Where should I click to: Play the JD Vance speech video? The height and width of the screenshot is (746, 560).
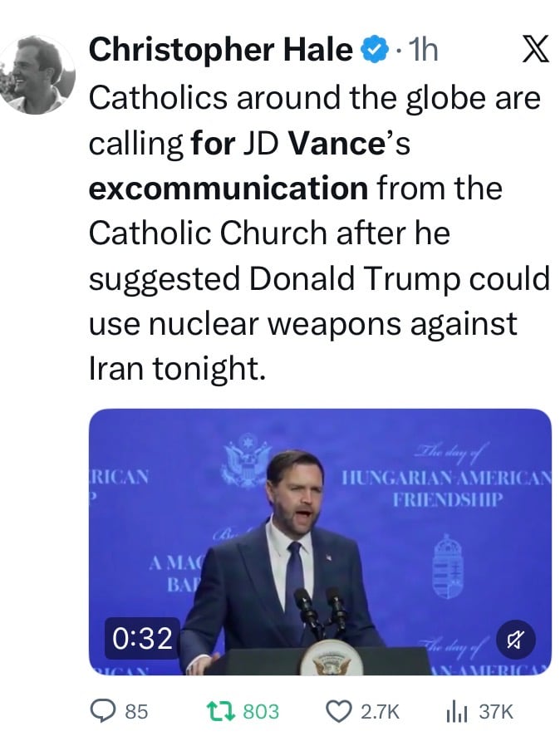[320, 544]
